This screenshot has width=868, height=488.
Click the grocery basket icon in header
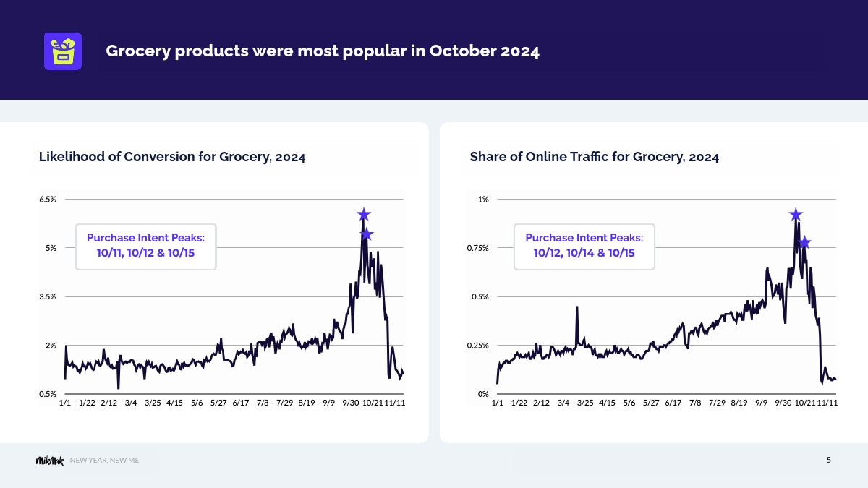[63, 51]
